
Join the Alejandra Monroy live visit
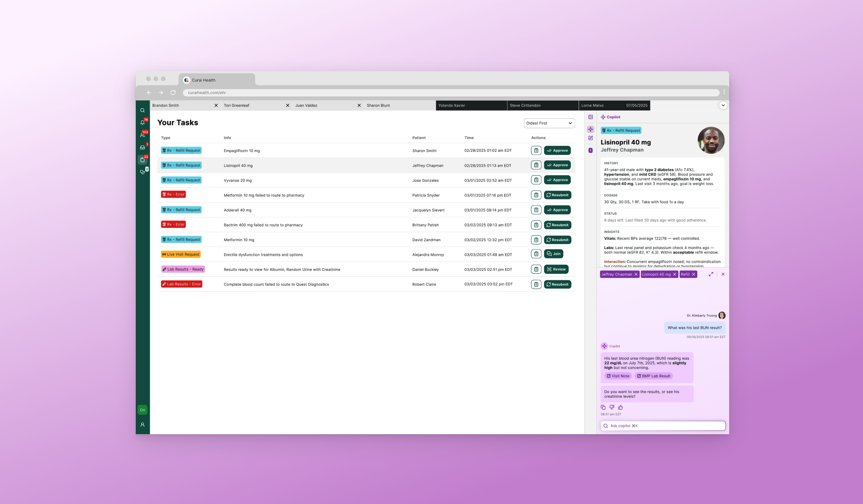553,254
